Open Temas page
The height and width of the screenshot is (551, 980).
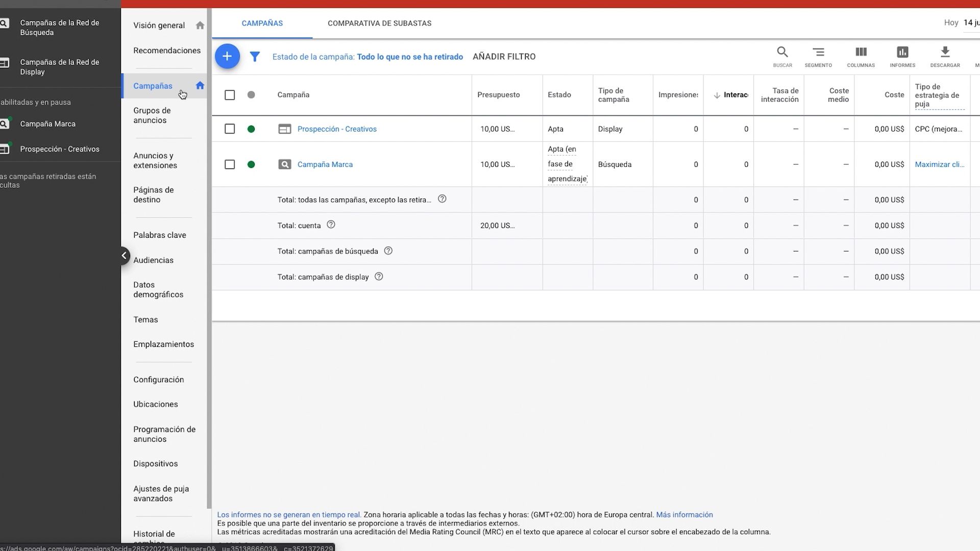(145, 320)
